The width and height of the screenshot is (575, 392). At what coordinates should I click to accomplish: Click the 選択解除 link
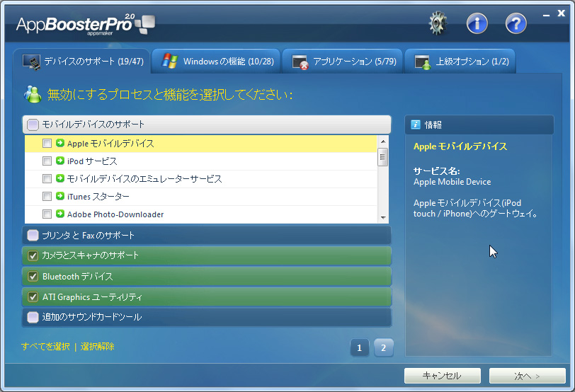point(97,346)
